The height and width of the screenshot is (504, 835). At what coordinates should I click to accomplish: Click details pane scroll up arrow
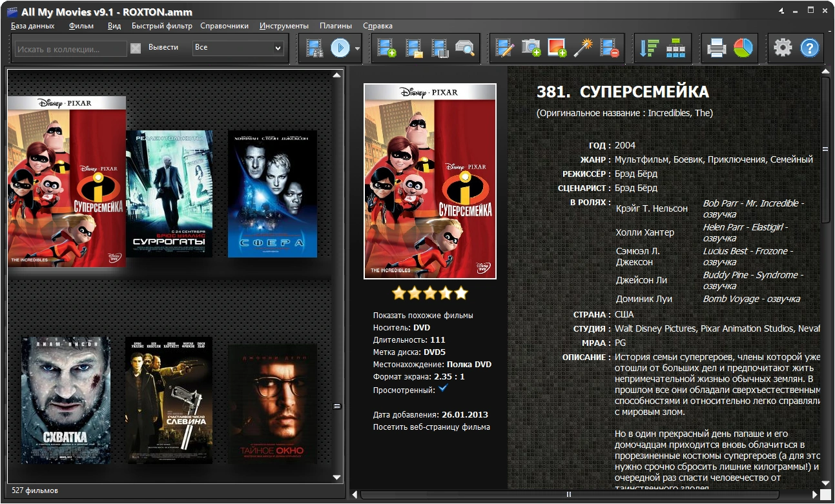tap(825, 70)
